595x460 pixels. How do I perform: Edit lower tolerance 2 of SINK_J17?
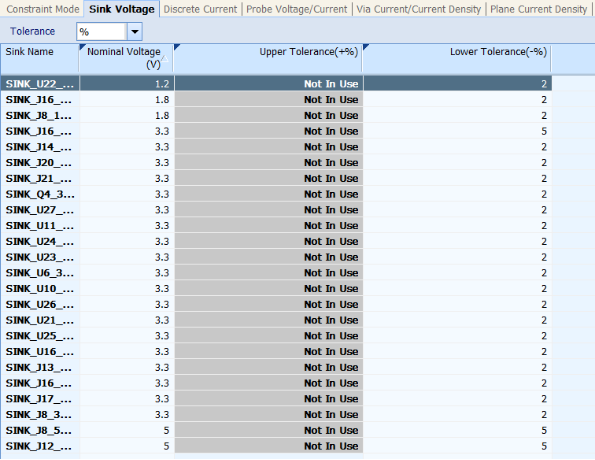click(458, 399)
